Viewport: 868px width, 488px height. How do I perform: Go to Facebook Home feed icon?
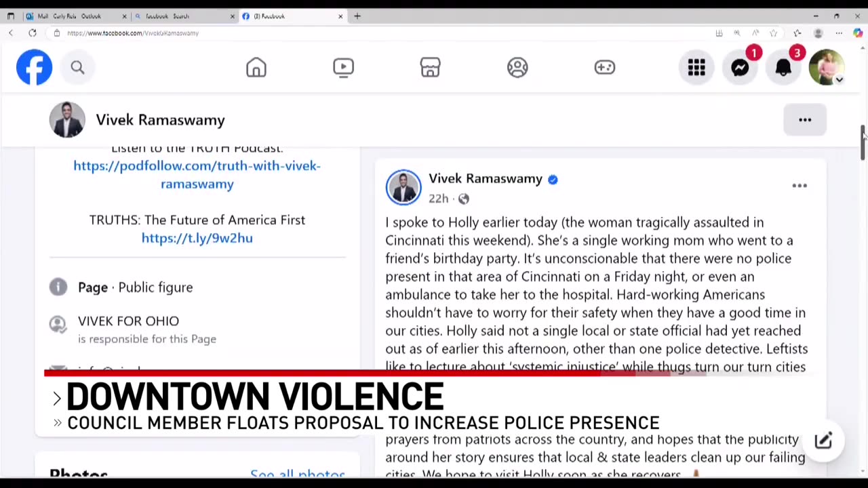[x=256, y=67]
